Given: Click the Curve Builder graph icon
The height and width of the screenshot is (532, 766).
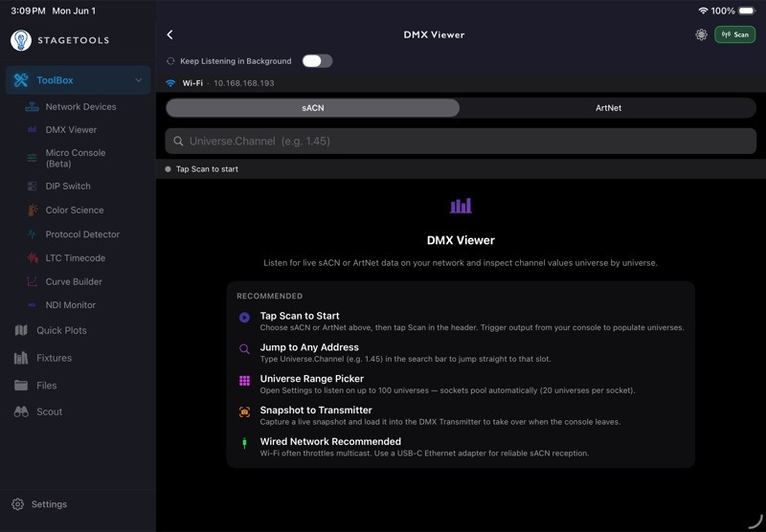Looking at the screenshot, I should [33, 281].
